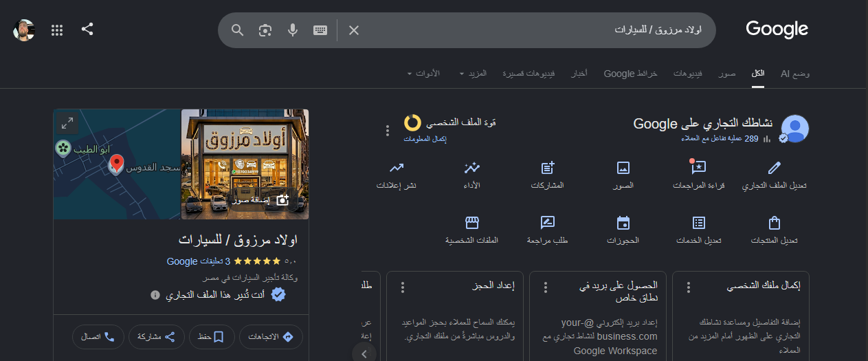Open تعديل المنتجات shopping bag icon
The width and height of the screenshot is (868, 361).
tap(775, 222)
